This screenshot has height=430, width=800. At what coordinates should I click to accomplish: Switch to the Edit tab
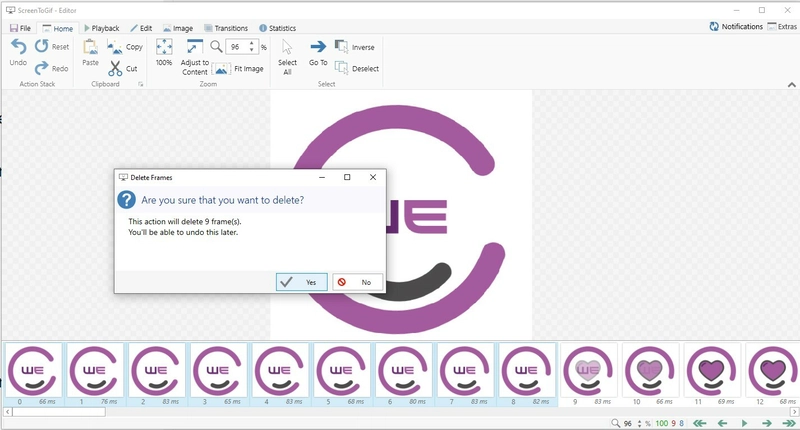point(141,28)
